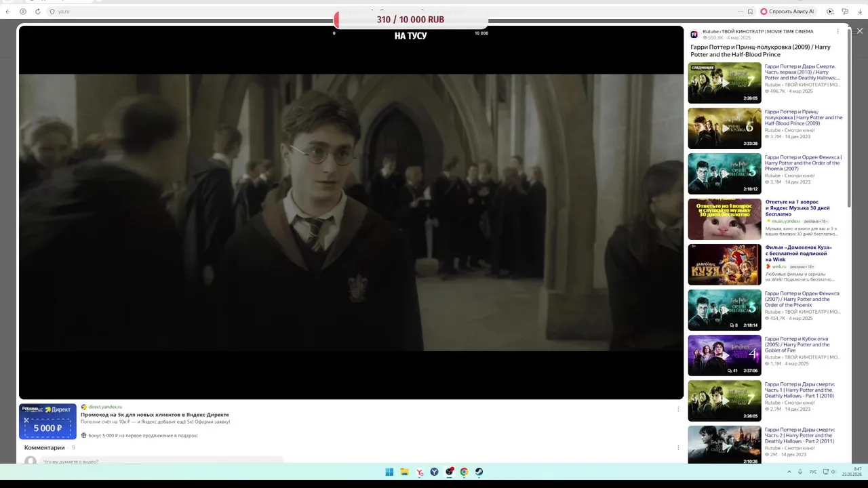868x488 pixels.
Task: Open 'Deathly Hallows - Part 2 (2011)' thumbnail
Action: point(724,445)
